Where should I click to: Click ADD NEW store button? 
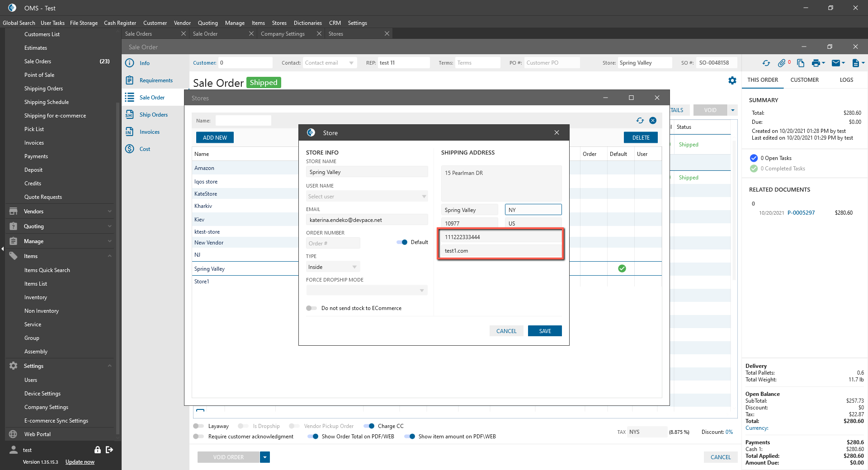pos(215,138)
